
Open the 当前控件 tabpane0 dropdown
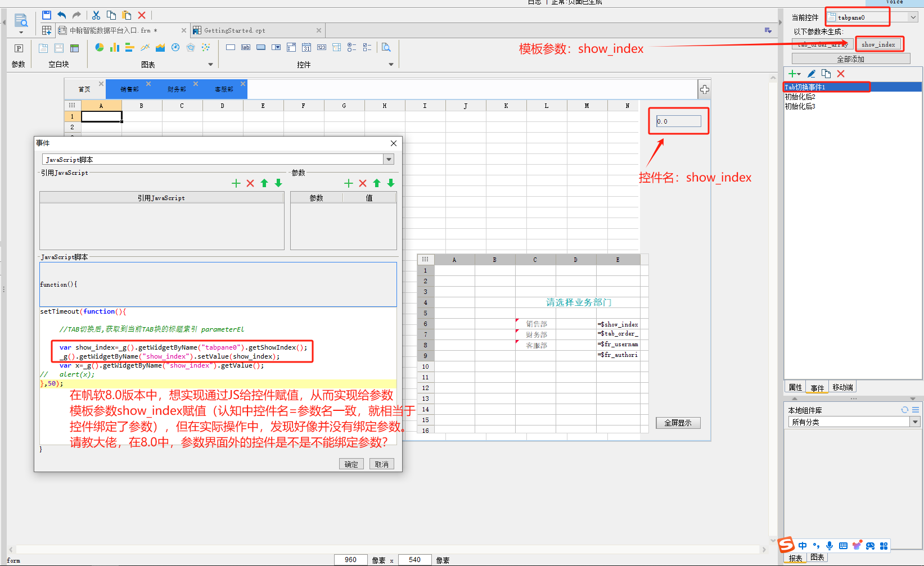[x=913, y=17]
